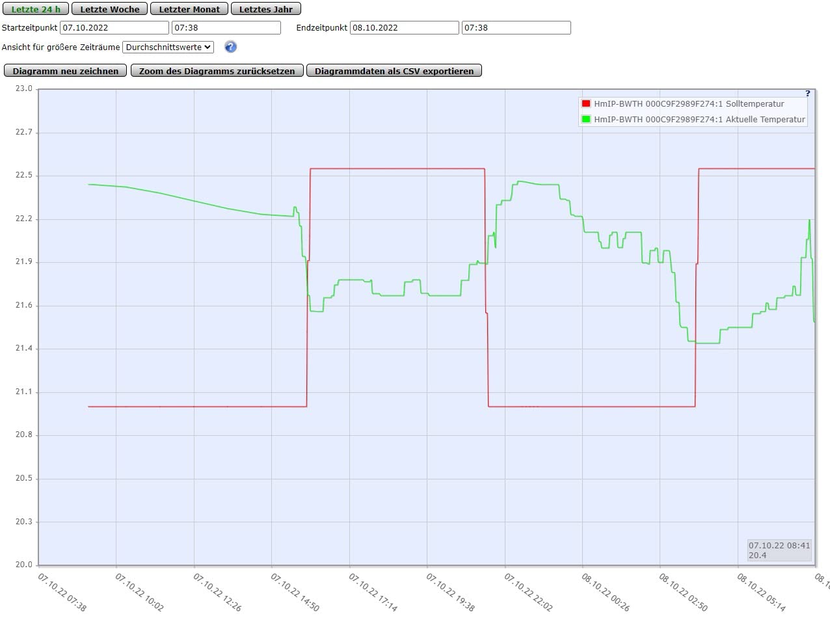
Task: Click the y-axis label 21.1
Action: pos(24,392)
